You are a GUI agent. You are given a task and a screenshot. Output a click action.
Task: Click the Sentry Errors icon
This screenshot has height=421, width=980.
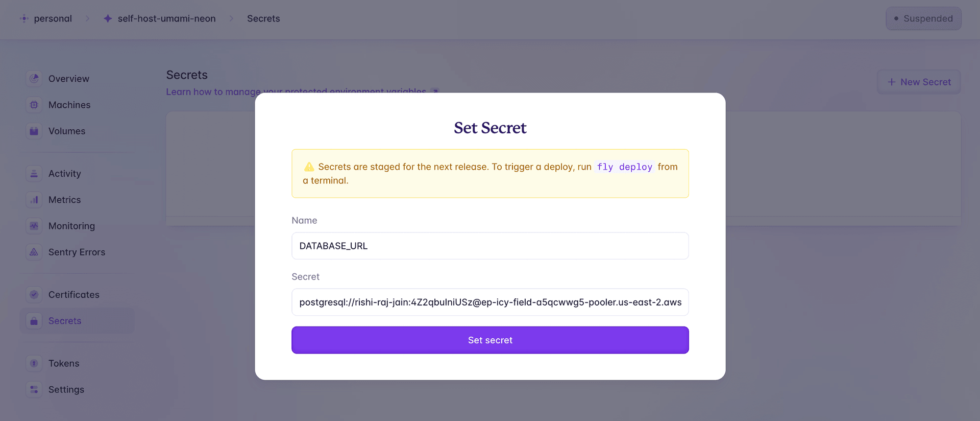coord(34,252)
